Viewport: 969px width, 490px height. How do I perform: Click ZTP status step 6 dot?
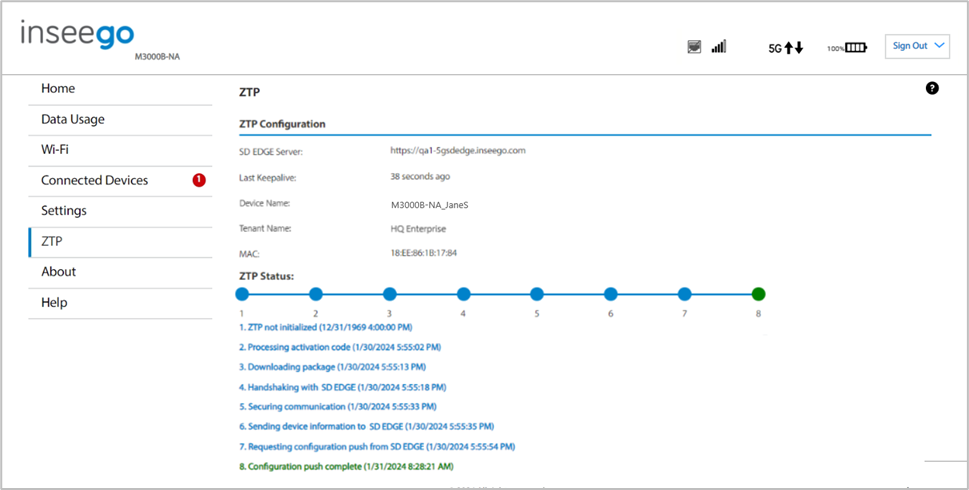point(611,294)
